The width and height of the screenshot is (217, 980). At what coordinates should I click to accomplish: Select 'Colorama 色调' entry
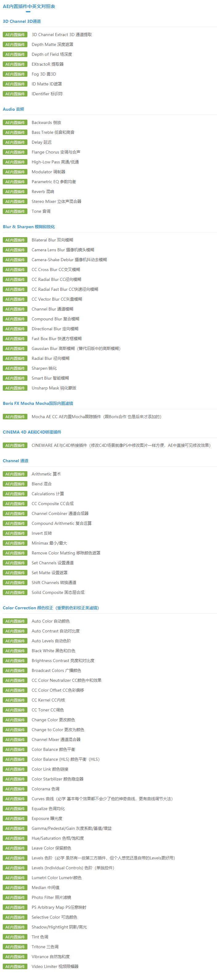point(46,789)
